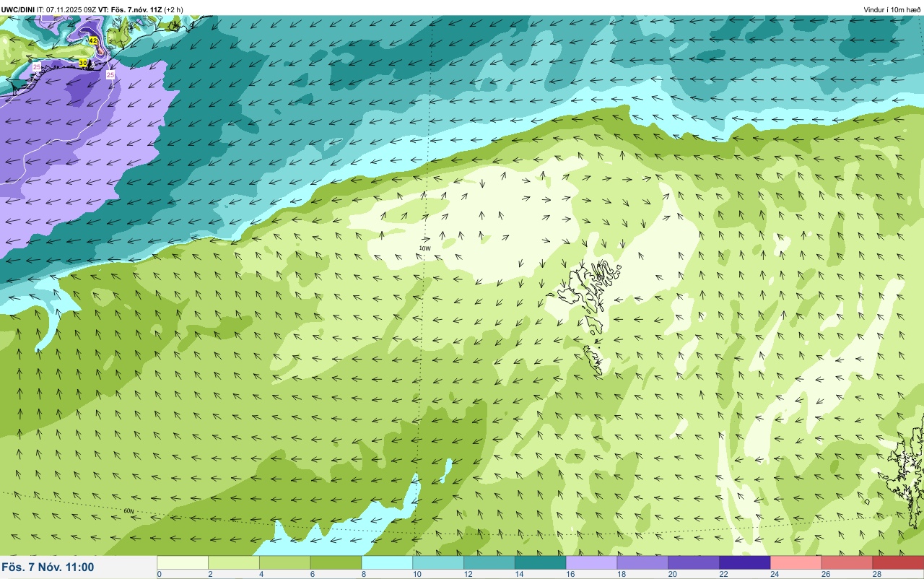Click legend scale value '0'
Viewport: 924px width, 579px height.
point(159,574)
